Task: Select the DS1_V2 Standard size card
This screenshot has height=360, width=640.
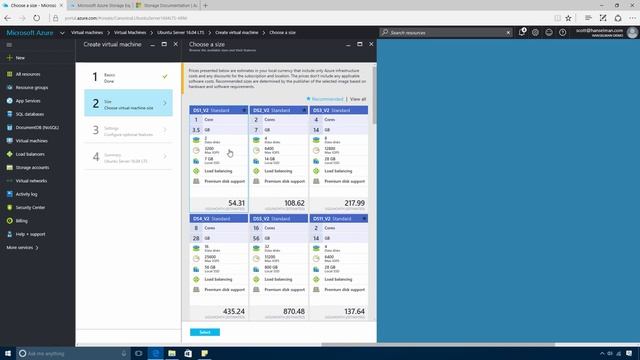Action: [x=218, y=159]
